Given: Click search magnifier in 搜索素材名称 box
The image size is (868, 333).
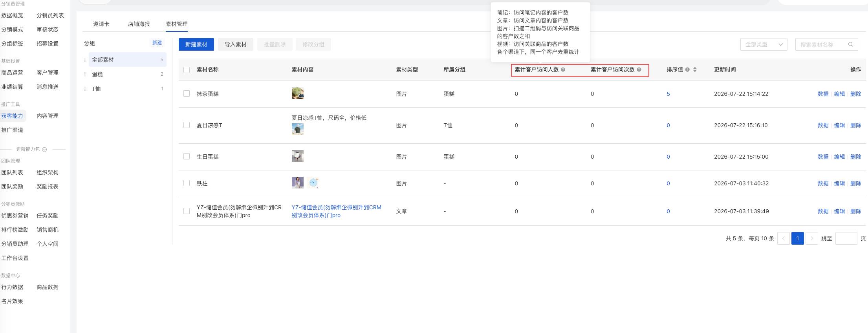Looking at the screenshot, I should [851, 44].
